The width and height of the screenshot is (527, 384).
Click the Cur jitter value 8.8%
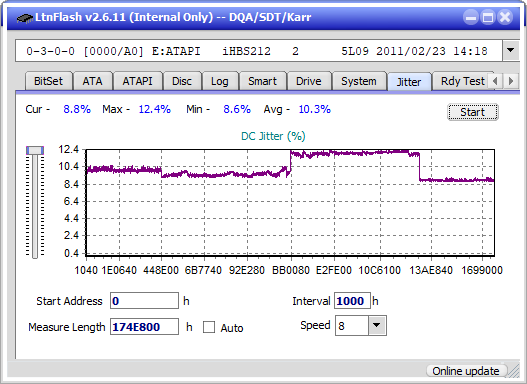click(x=77, y=109)
